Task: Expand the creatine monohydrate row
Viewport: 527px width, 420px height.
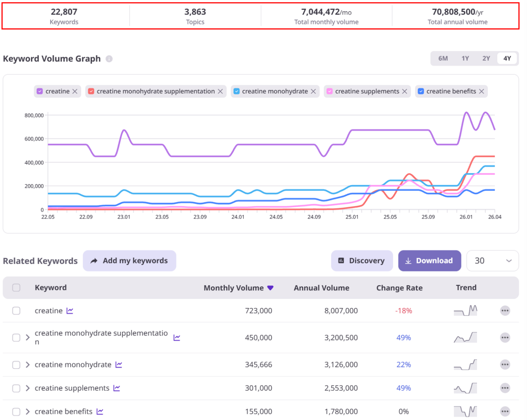Action: point(28,365)
